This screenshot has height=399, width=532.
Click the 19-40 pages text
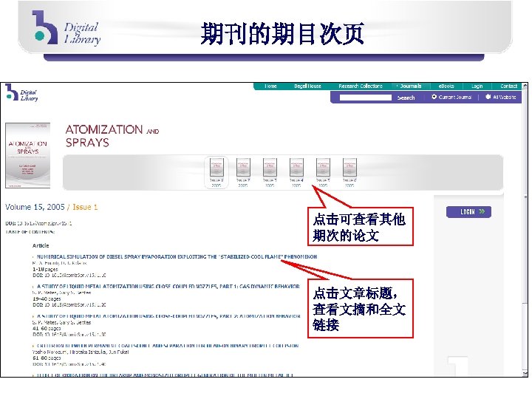click(47, 299)
